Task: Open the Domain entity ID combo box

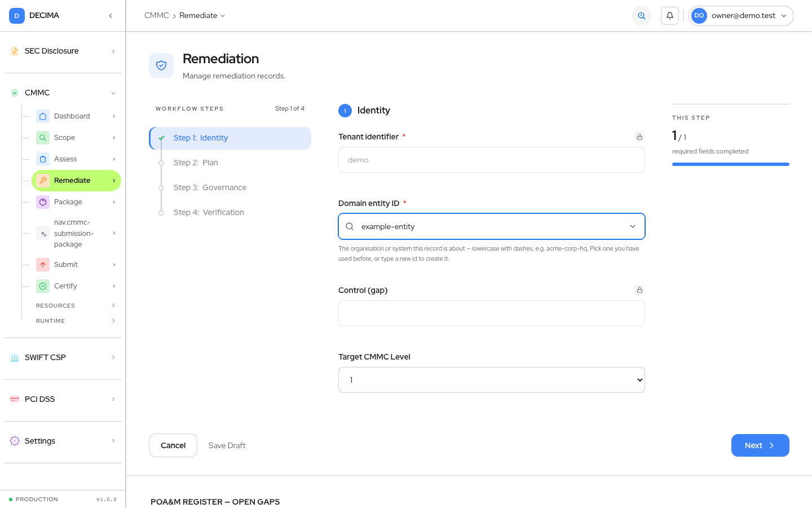Action: pyautogui.click(x=492, y=226)
